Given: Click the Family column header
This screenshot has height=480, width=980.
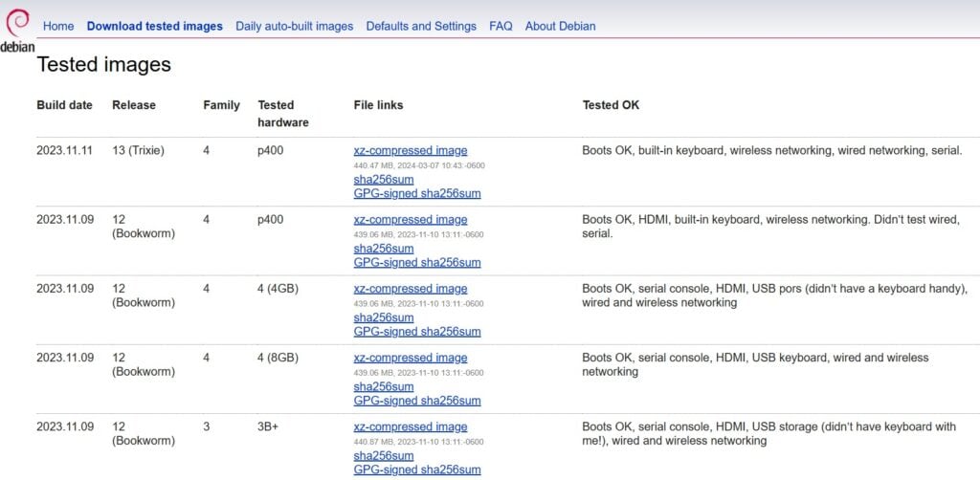Looking at the screenshot, I should [221, 105].
